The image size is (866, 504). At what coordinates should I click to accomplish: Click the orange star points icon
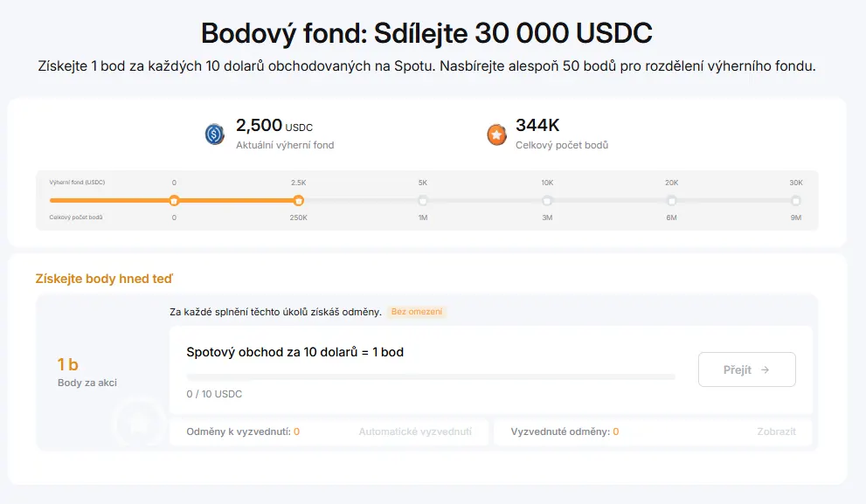496,135
